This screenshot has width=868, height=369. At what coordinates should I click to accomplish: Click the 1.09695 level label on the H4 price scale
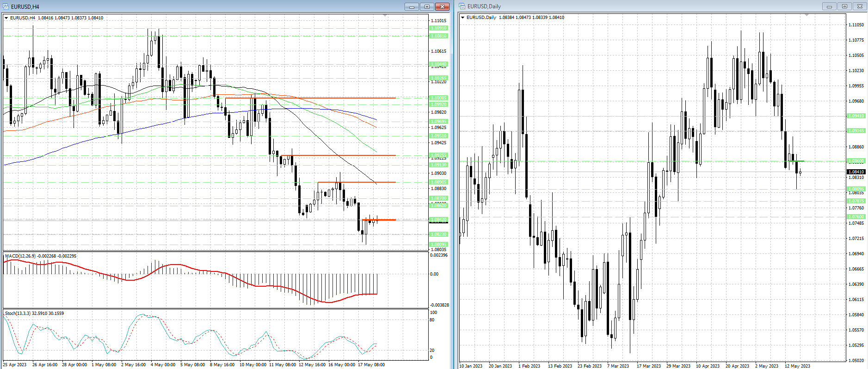pos(439,122)
